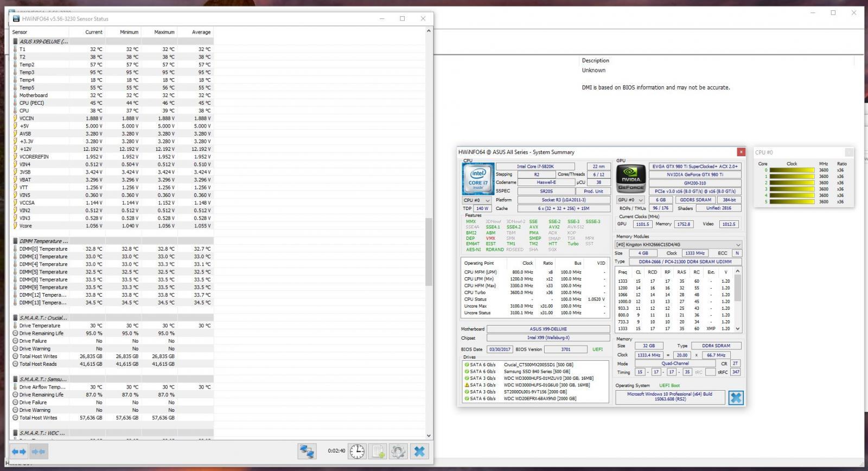Viewport: 868px width, 471px height.
Task: Click the Core 0 clock bar
Action: click(792, 170)
